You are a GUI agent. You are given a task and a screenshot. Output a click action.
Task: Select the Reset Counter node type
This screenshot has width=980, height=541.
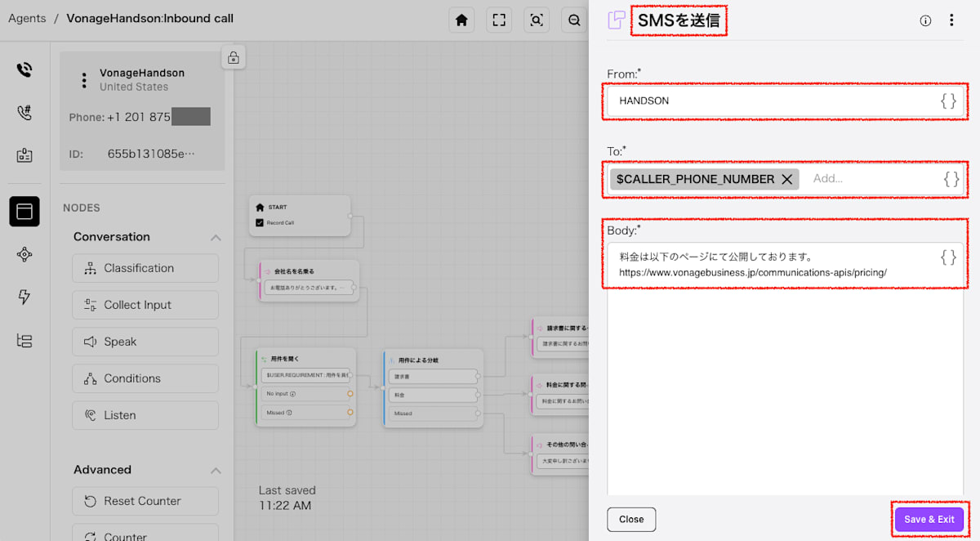[x=145, y=501]
